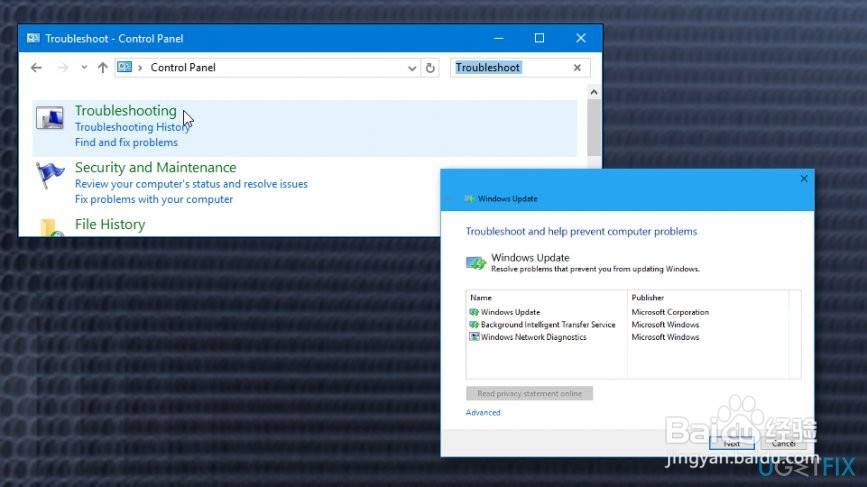Viewport: 867px width, 487px height.
Task: Click the large Windows Update troubleshooter icon
Action: pos(476,263)
